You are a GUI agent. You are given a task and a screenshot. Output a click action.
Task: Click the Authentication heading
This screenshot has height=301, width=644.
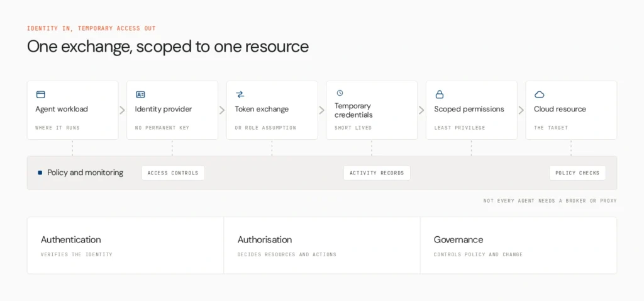pos(70,240)
